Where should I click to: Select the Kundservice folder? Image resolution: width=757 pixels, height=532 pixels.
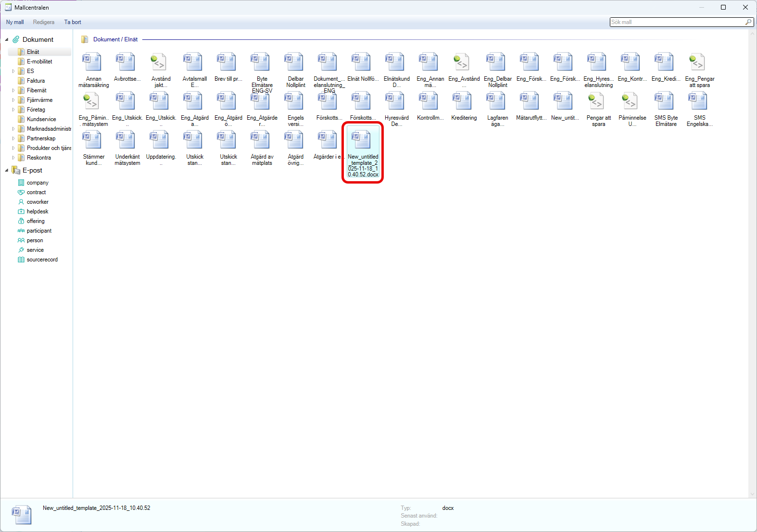pyautogui.click(x=41, y=119)
